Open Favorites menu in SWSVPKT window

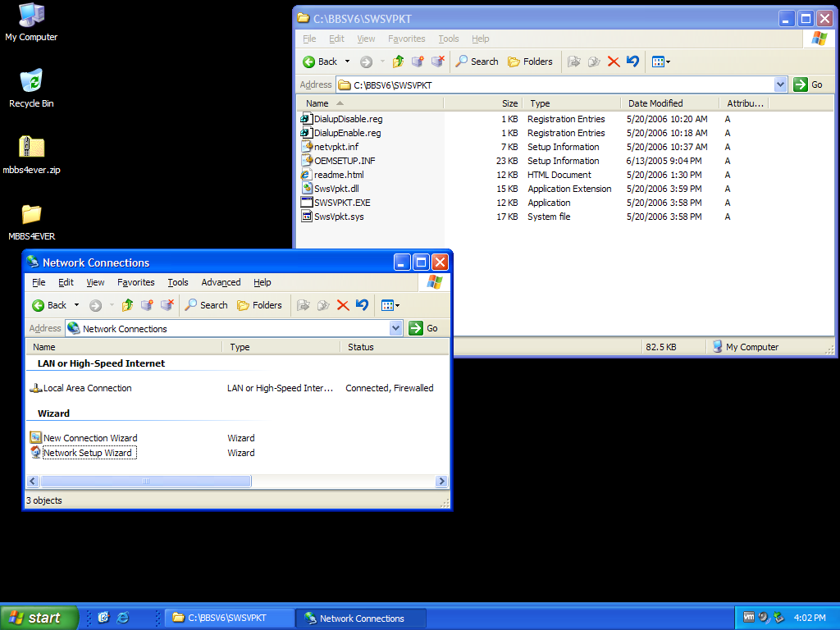tap(406, 39)
